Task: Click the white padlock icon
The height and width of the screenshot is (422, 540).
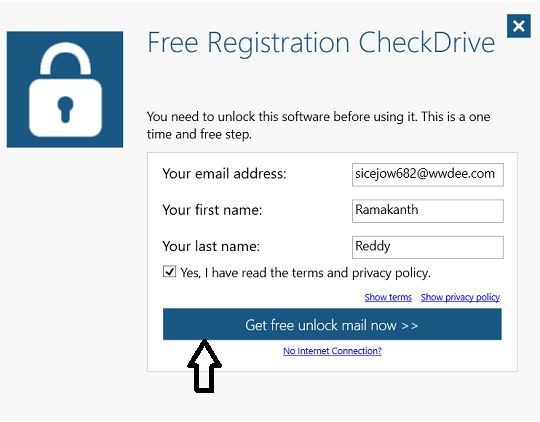Action: coord(65,89)
